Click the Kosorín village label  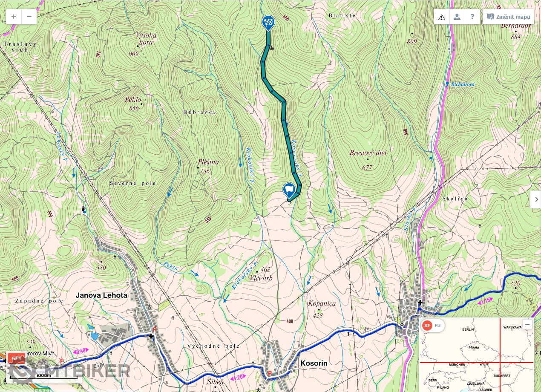coord(314,363)
